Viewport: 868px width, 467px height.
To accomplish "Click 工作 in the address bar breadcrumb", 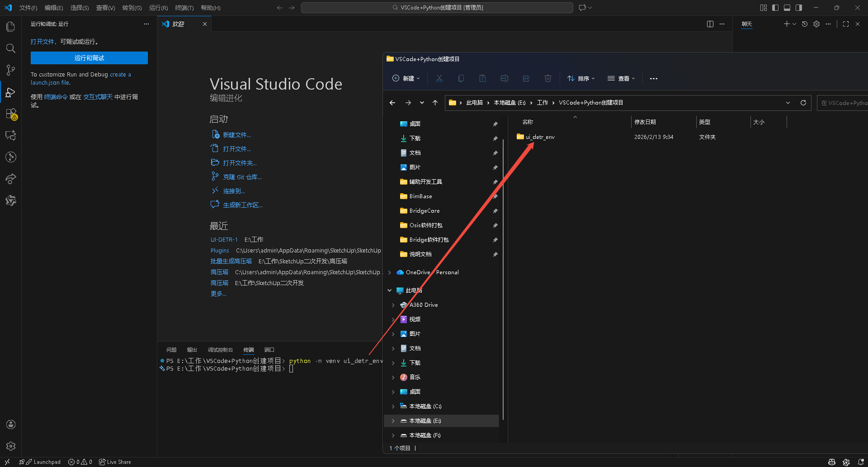I will click(x=542, y=103).
